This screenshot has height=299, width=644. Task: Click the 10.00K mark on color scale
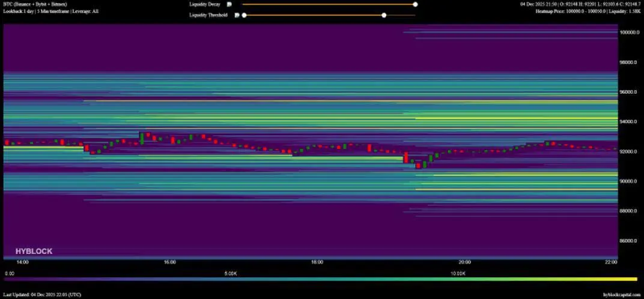click(x=458, y=273)
